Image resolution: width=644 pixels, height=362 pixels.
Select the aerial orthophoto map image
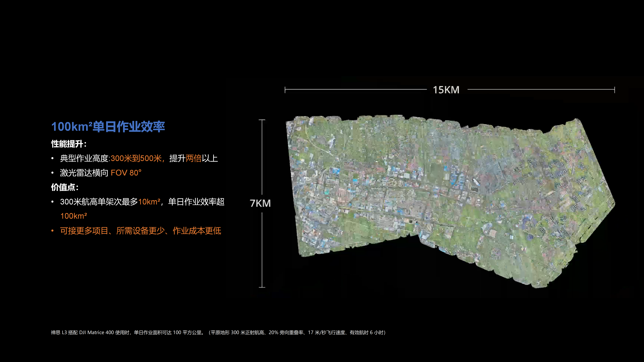tap(450, 200)
